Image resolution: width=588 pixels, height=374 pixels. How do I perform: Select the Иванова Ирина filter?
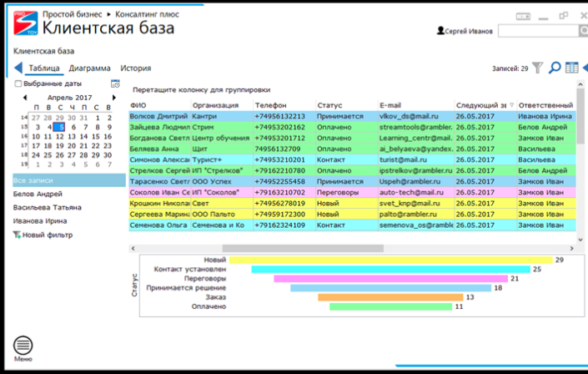[x=40, y=220]
